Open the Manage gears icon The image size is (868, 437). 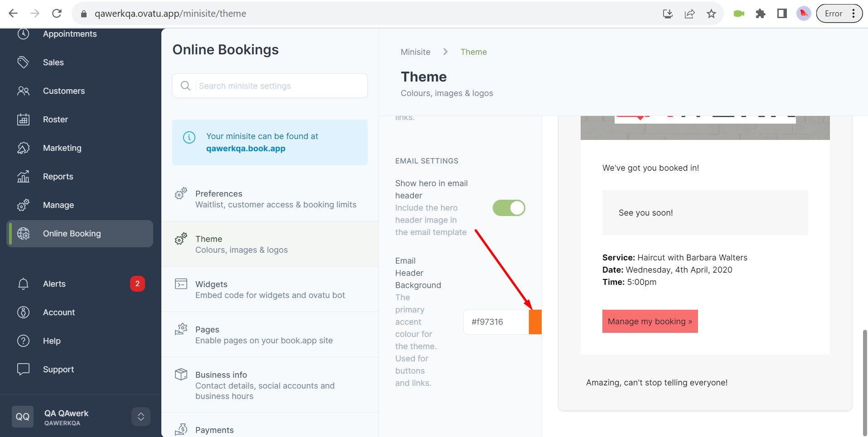point(23,205)
